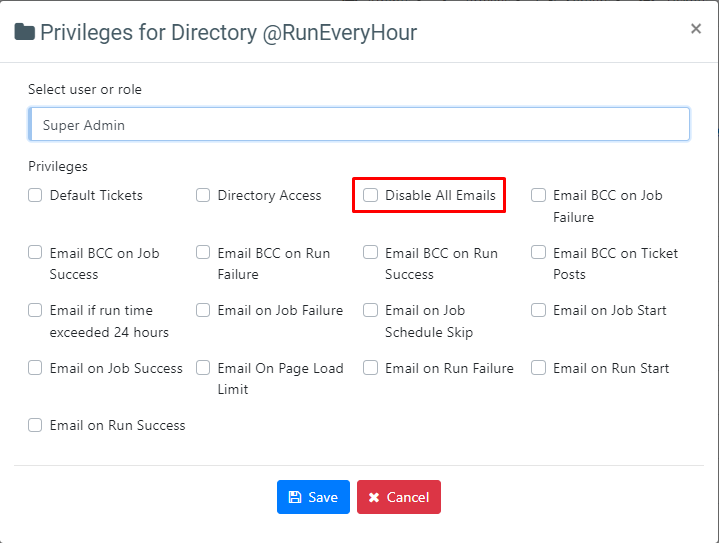Click the red Cancel button

398,497
